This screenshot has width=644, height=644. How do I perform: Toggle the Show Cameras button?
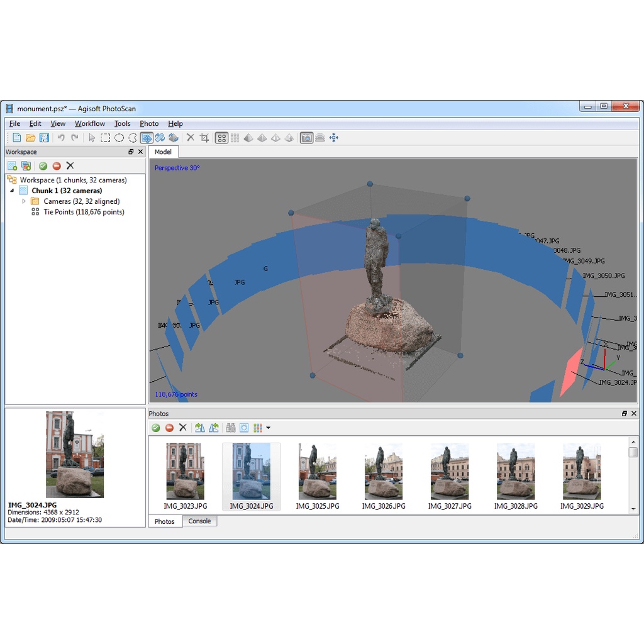306,138
